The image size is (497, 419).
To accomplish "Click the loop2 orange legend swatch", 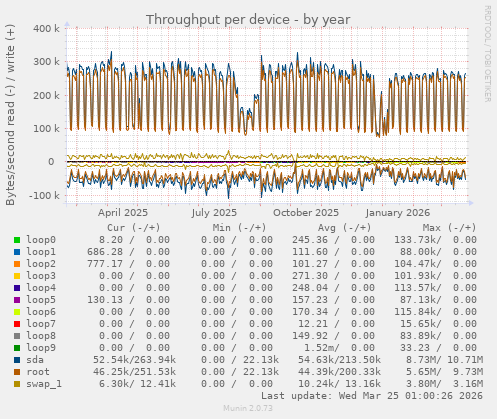I will tap(17, 264).
